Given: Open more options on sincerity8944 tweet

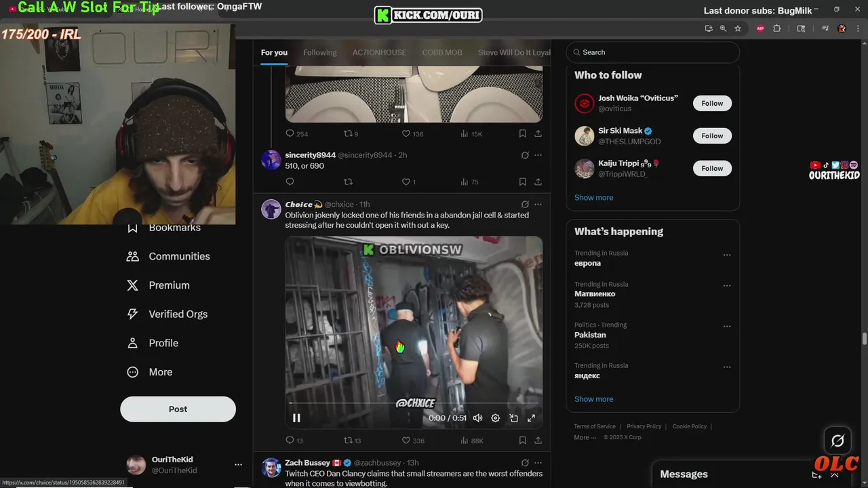Looking at the screenshot, I should (x=538, y=155).
